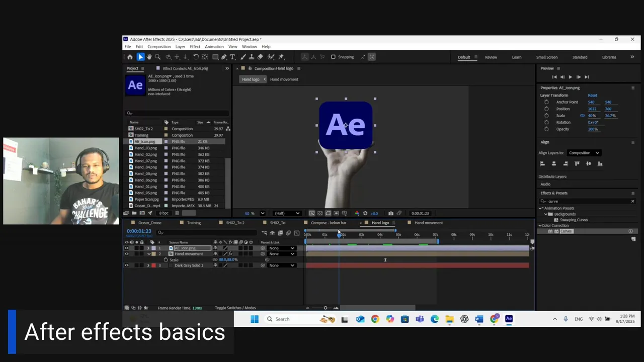Viewport: 644px width, 362px height.
Task: Select the Puppet Pin tool
Action: pos(281,57)
